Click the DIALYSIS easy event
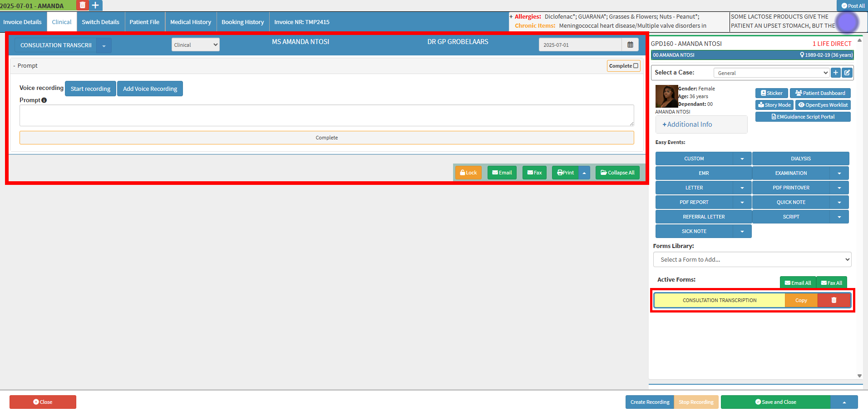This screenshot has width=868, height=412. pyautogui.click(x=801, y=159)
